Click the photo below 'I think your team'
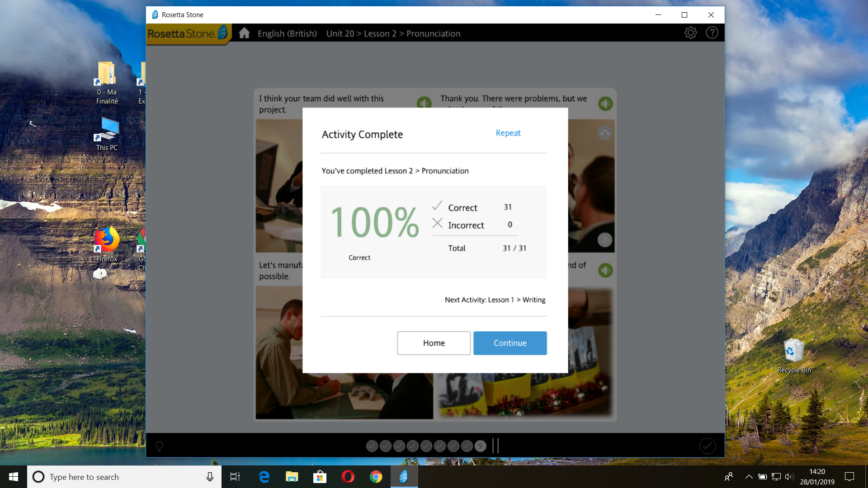This screenshot has width=868, height=488. (x=279, y=186)
